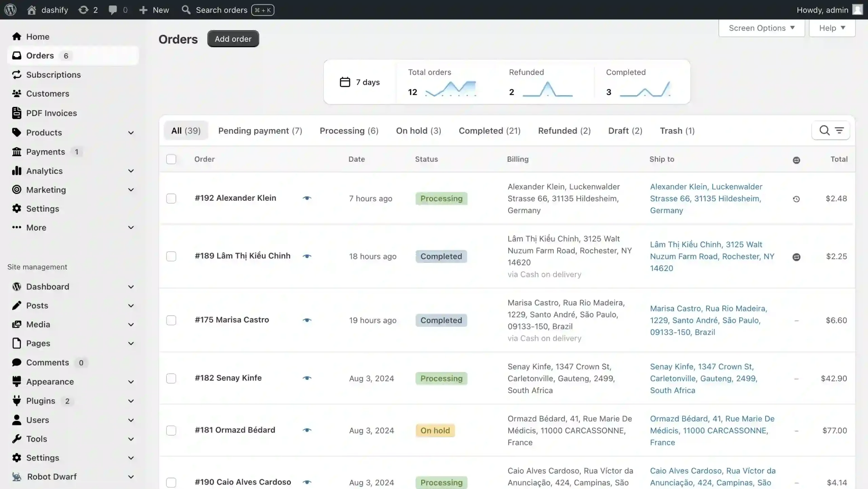Toggle the select all orders checkbox
The width and height of the screenshot is (868, 489).
(x=171, y=159)
